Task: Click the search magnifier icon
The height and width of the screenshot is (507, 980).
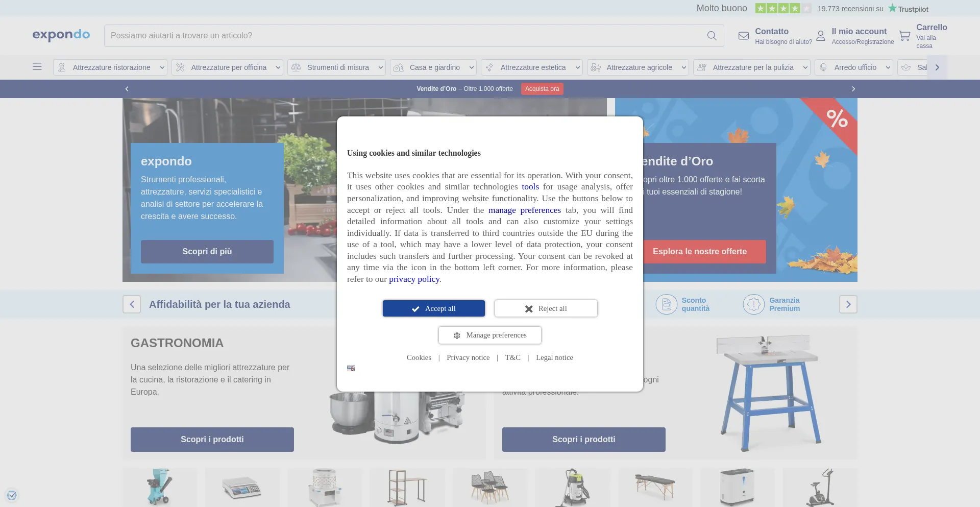Action: [712, 36]
